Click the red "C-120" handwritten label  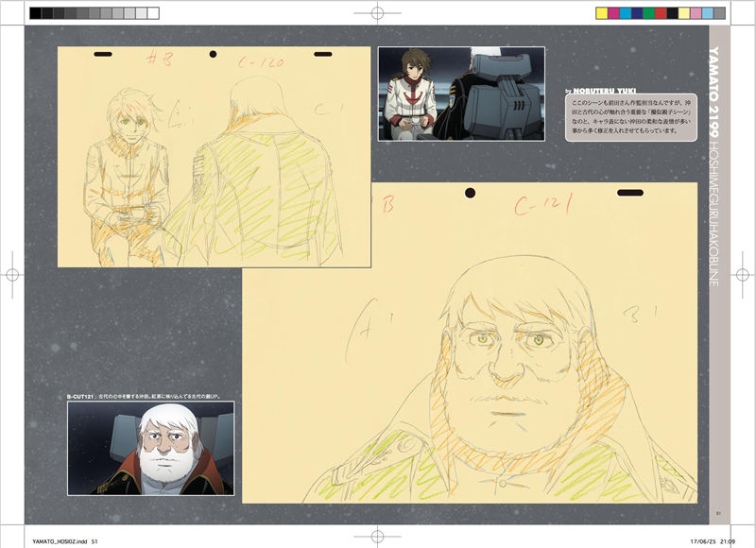(262, 62)
